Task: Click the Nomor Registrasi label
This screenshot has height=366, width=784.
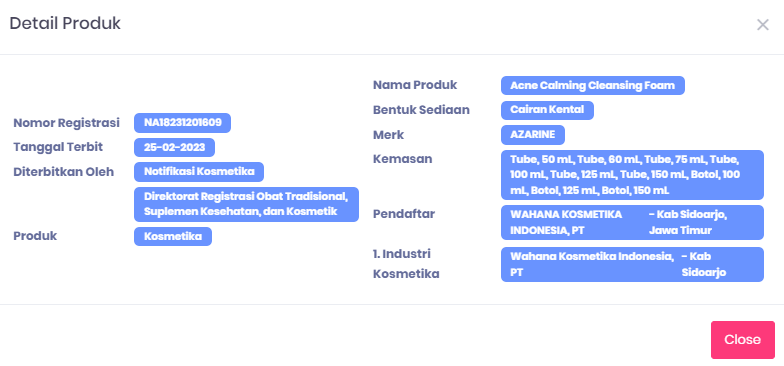Action: click(66, 123)
